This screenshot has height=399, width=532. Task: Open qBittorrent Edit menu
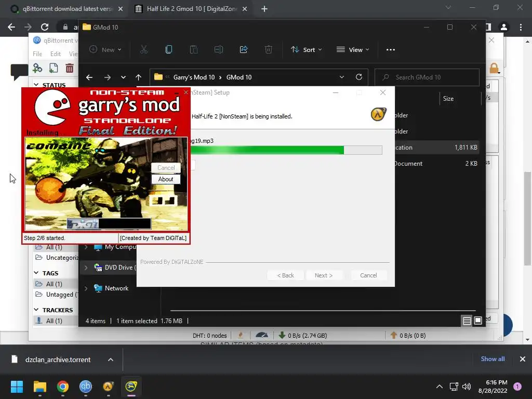click(55, 54)
